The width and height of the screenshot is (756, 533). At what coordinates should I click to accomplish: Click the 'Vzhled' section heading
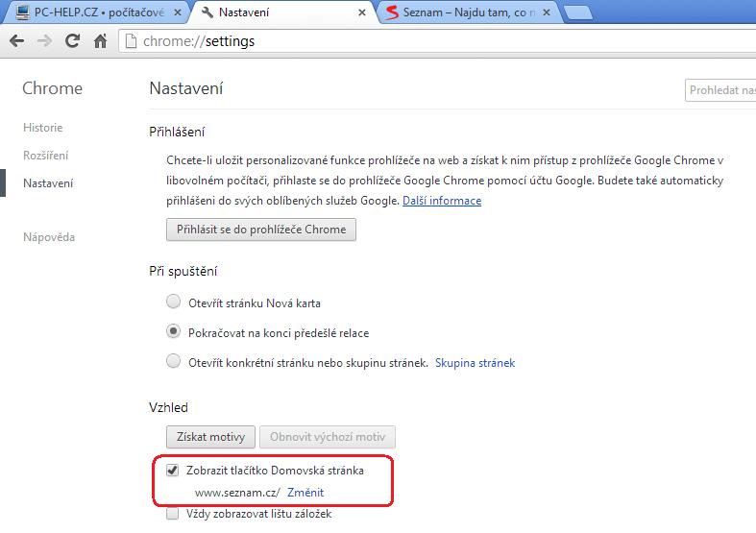(168, 407)
